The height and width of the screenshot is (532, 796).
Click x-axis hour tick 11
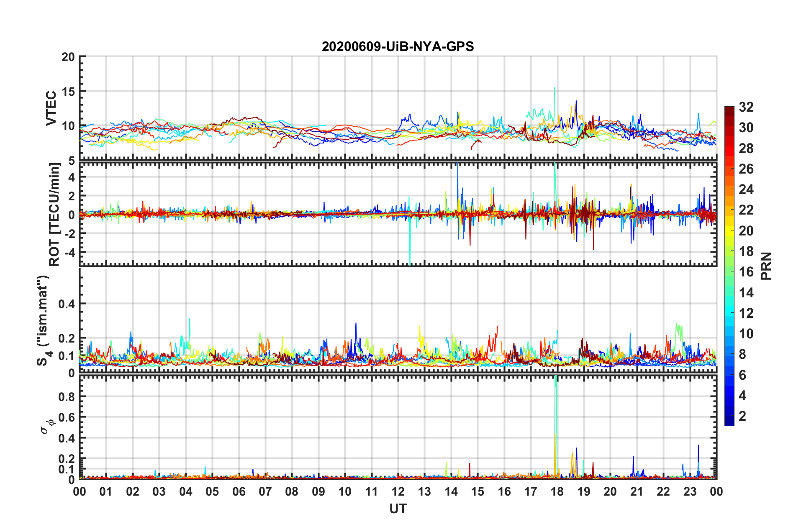(x=372, y=491)
